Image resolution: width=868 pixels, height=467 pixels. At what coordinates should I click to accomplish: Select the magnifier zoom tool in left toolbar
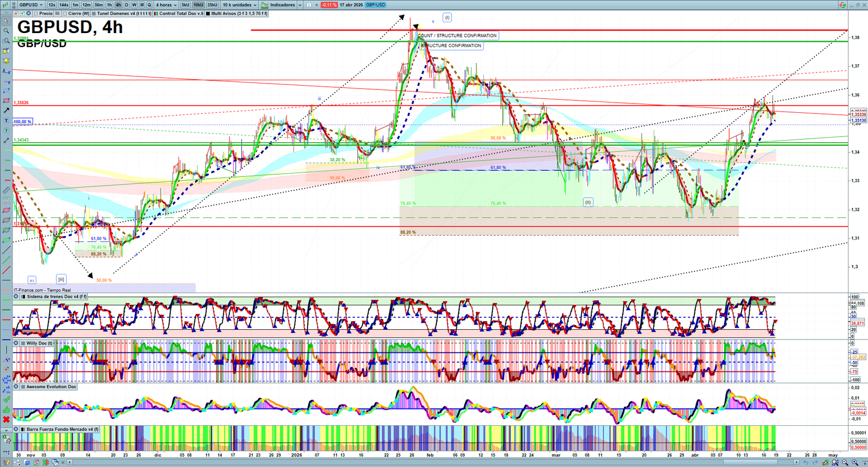click(6, 31)
